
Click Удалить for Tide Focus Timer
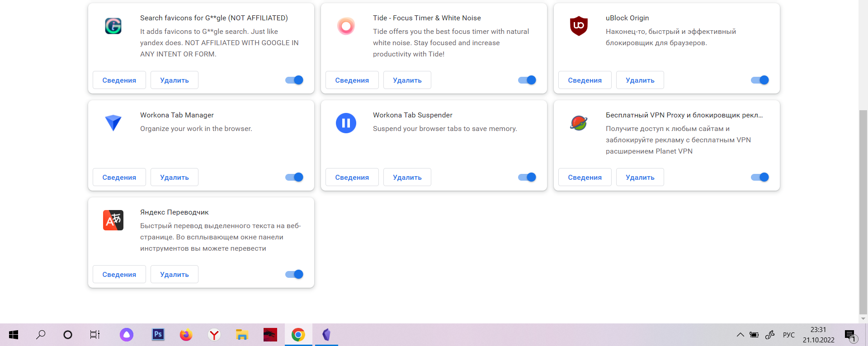(x=407, y=80)
